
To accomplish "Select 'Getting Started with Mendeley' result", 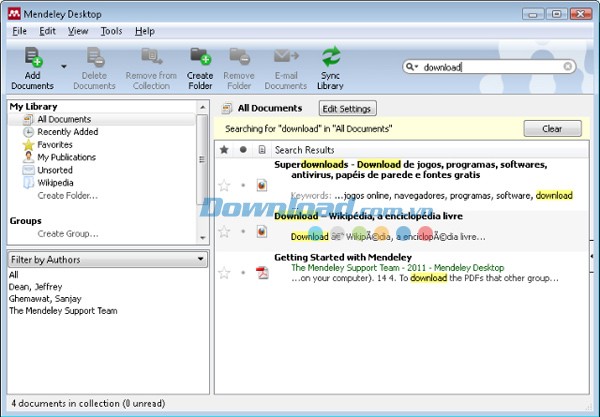I will click(x=343, y=257).
